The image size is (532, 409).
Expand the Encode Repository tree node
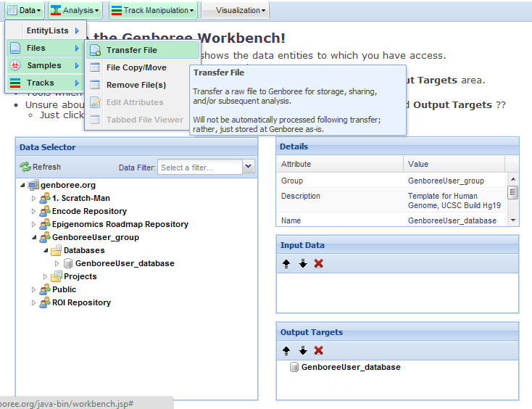tap(33, 211)
